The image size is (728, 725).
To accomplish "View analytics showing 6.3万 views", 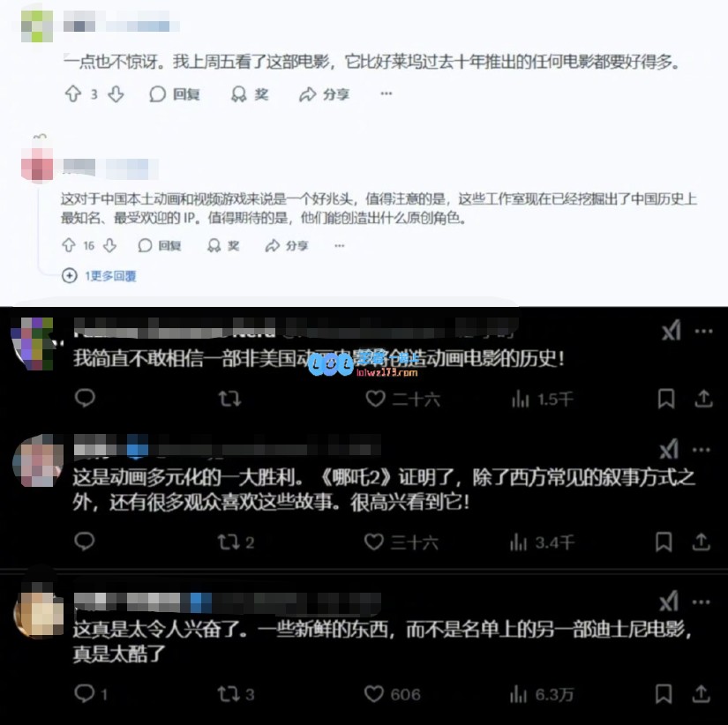I will pyautogui.click(x=541, y=694).
